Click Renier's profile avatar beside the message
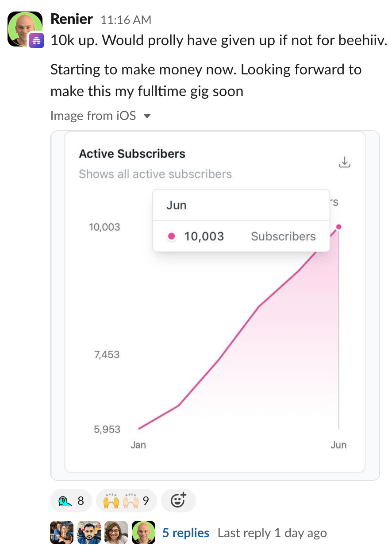Image resolution: width=392 pixels, height=558 pixels. point(25,29)
